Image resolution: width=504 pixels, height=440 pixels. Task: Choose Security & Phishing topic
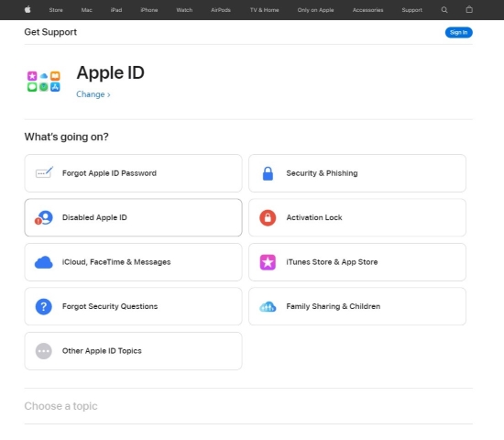point(357,173)
